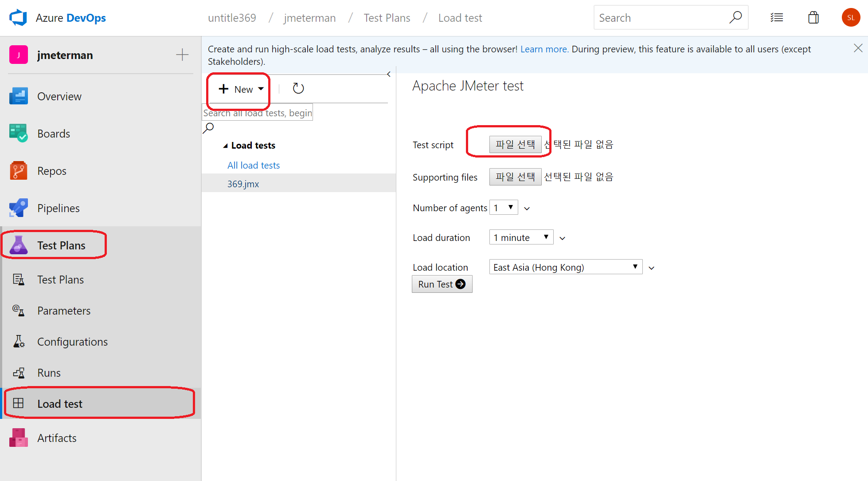Open All load tests link
This screenshot has height=481, width=868.
[x=254, y=166]
